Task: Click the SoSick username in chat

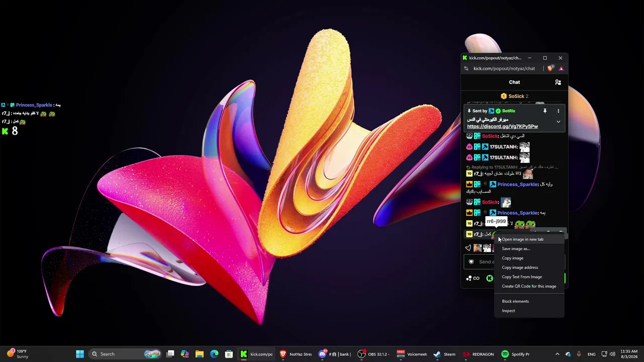Action: (x=490, y=136)
